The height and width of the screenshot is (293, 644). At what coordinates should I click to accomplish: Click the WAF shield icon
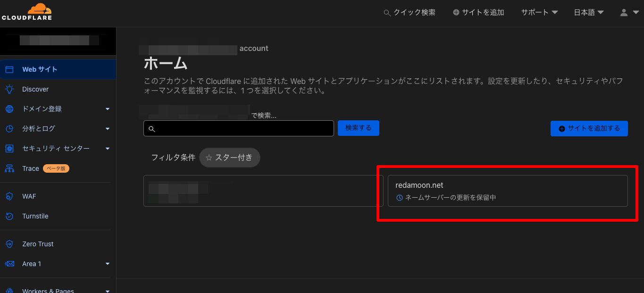[9, 196]
